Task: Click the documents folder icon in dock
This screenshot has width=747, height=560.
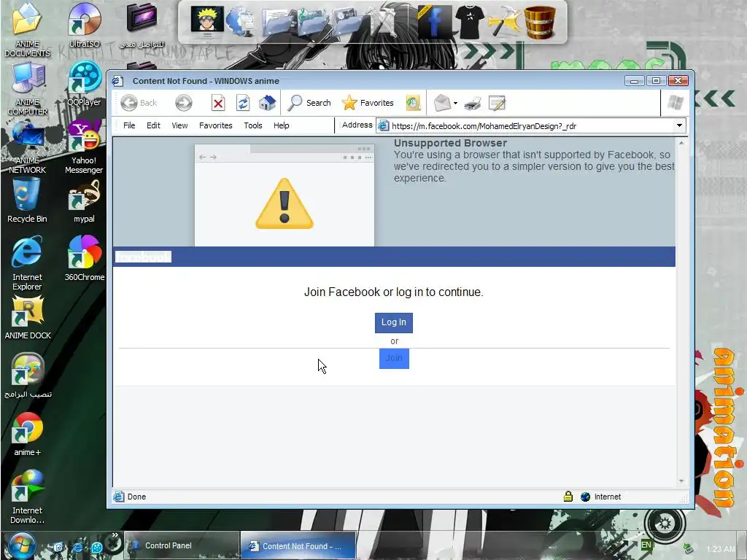Action: point(278,21)
